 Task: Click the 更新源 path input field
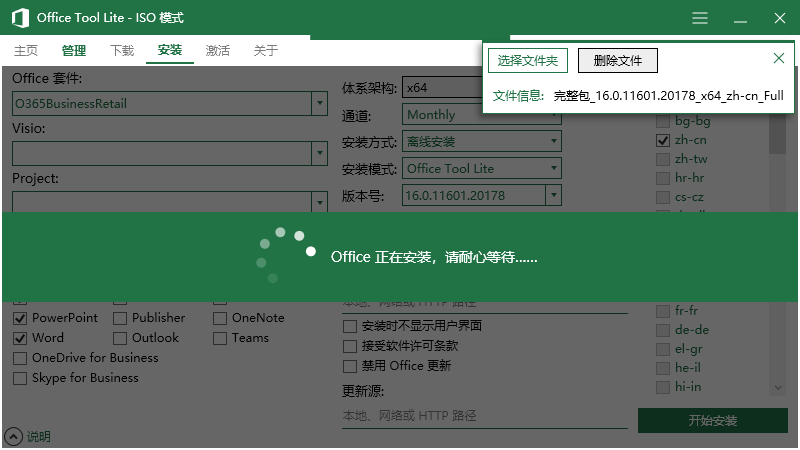point(485,416)
